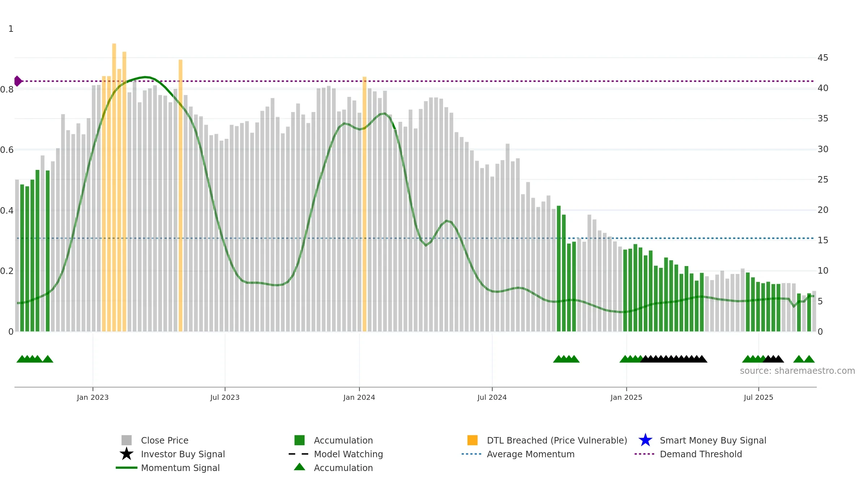The width and height of the screenshot is (868, 488).
Task: Toggle Investor Buy Signal legend label
Action: [183, 454]
